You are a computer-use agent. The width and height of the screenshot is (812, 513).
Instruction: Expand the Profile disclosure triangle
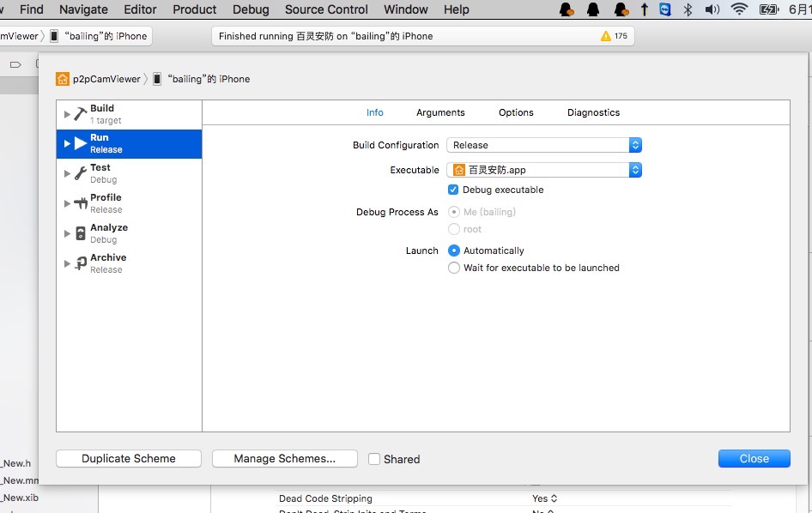click(x=67, y=203)
